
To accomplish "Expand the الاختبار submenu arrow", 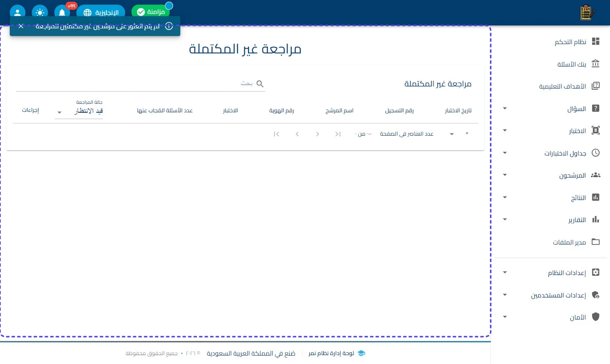I will (505, 131).
